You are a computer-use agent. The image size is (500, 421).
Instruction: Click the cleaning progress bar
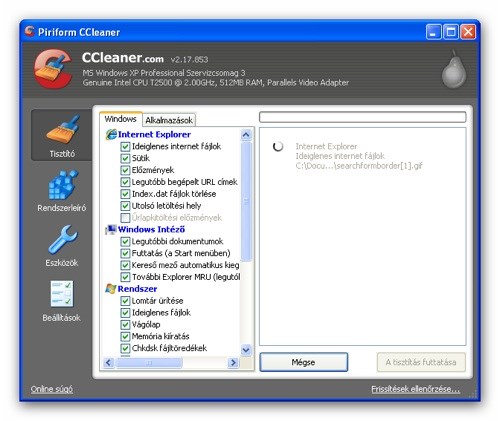pyautogui.click(x=363, y=117)
